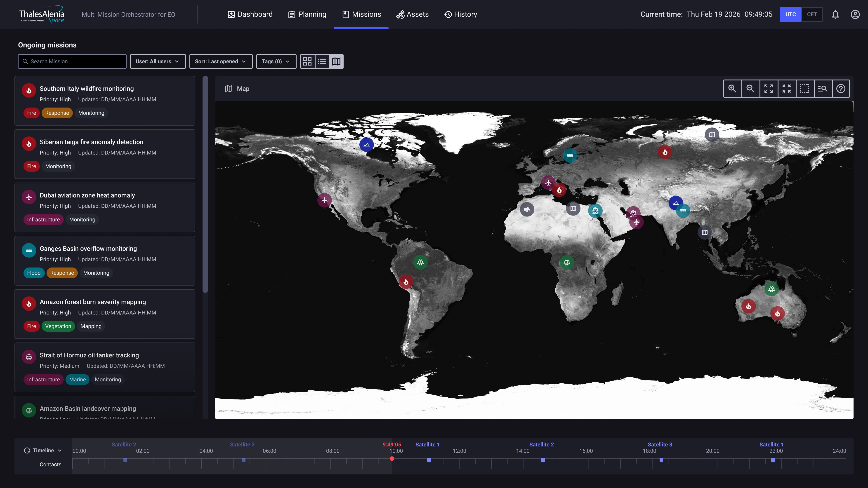Screen dimensions: 868x488
Task: Click the airplane marker near Dubai
Action: point(637,222)
